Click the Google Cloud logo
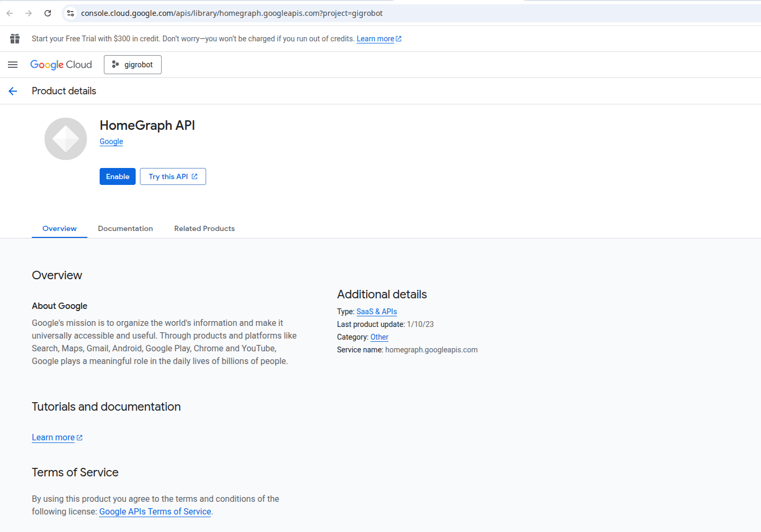761x532 pixels. (61, 65)
